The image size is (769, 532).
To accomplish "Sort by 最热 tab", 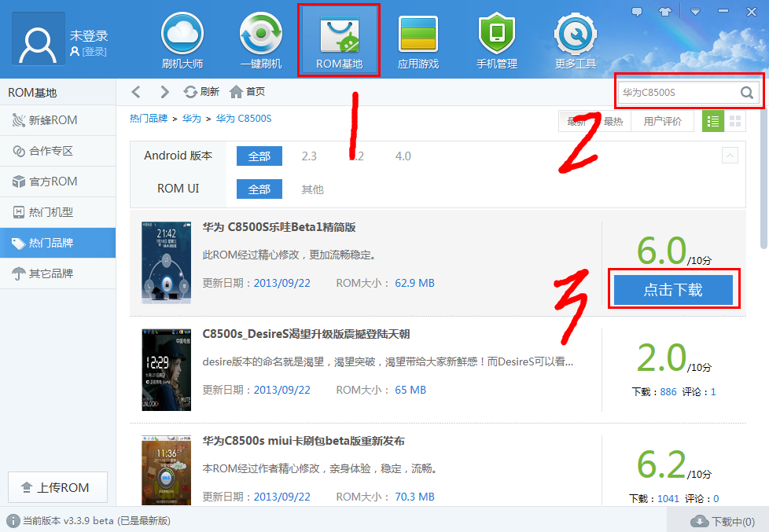I will [613, 122].
